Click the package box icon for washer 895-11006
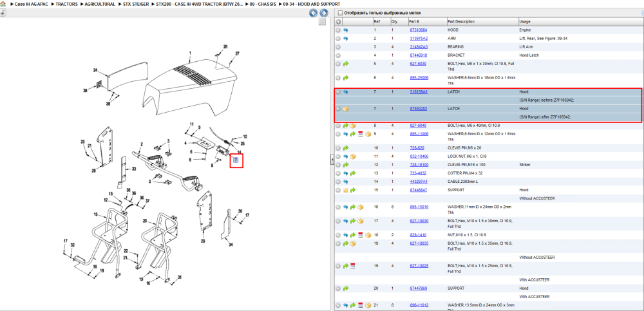644x311 pixels. (368, 134)
